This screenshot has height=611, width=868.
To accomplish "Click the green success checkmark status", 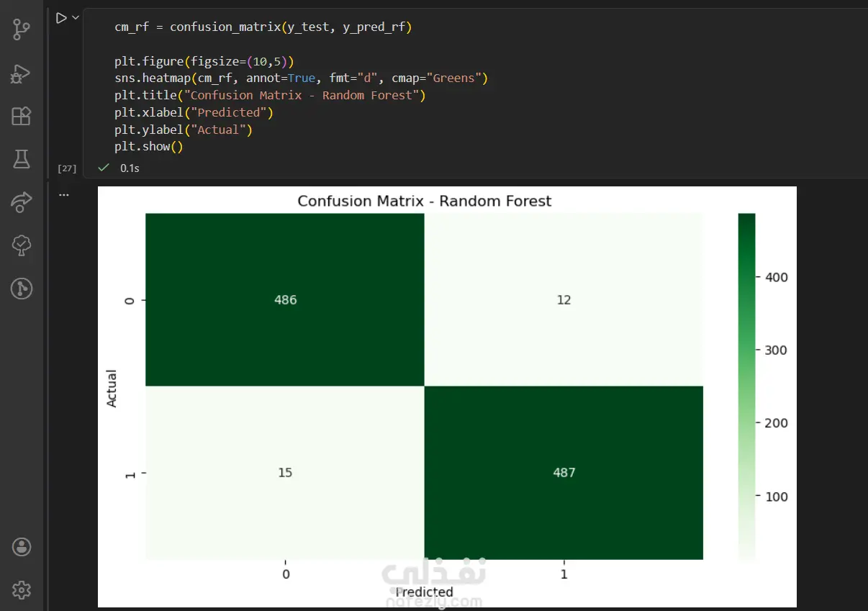I will [104, 168].
